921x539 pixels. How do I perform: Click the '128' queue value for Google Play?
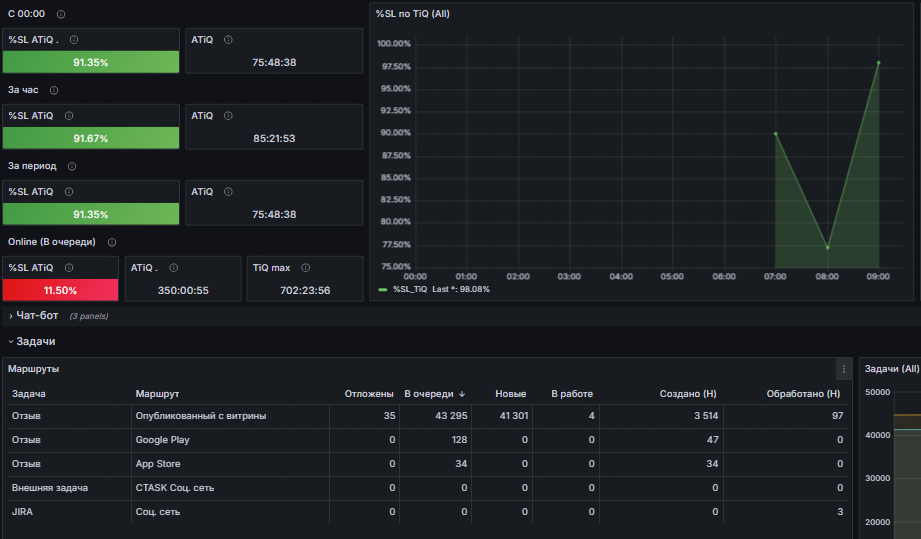click(459, 440)
